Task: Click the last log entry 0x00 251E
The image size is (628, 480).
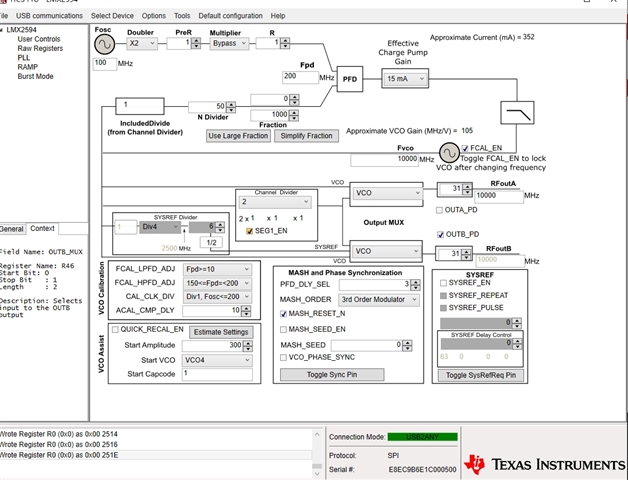Action: click(59, 455)
